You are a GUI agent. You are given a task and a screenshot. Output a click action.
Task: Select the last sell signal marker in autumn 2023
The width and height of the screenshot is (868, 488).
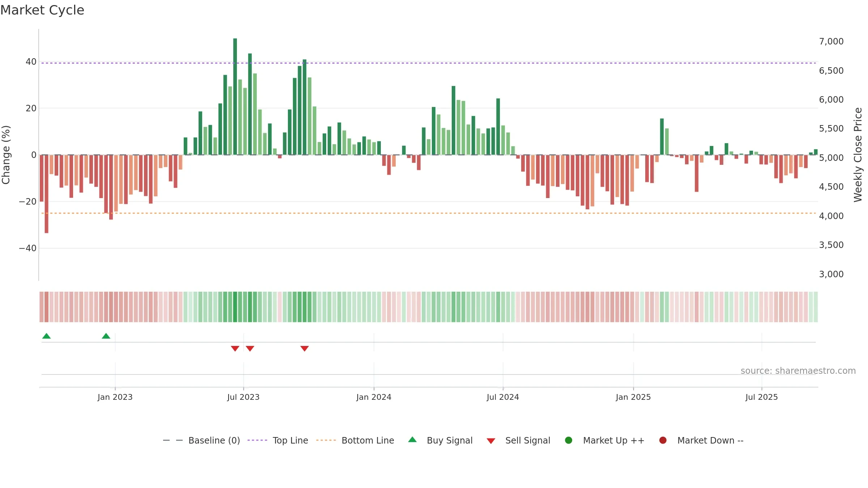coord(305,348)
